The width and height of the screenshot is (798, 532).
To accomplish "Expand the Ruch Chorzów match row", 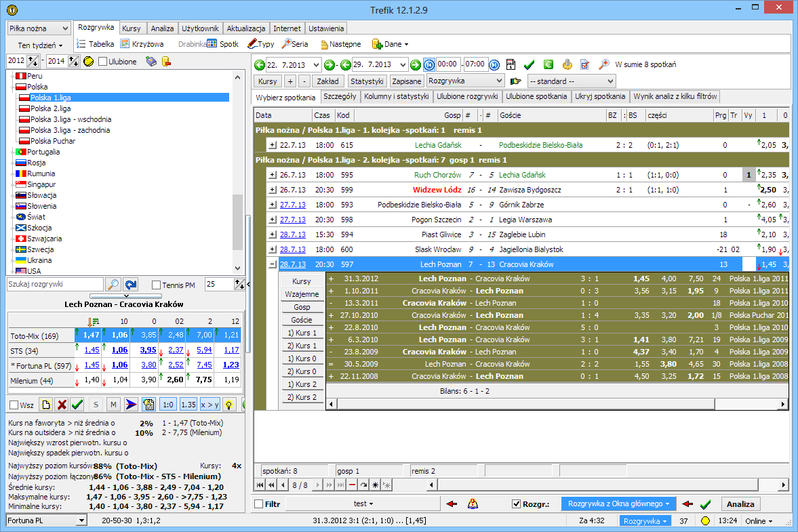I will pos(273,175).
